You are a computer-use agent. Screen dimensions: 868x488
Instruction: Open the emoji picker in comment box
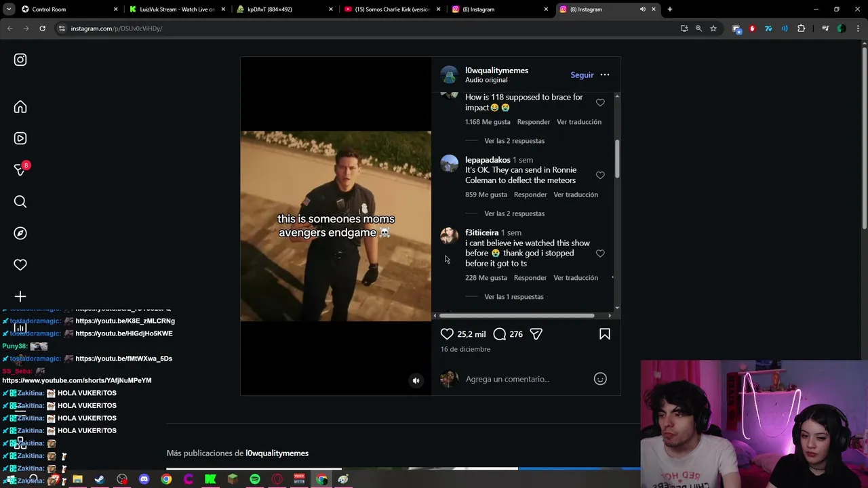tap(600, 379)
